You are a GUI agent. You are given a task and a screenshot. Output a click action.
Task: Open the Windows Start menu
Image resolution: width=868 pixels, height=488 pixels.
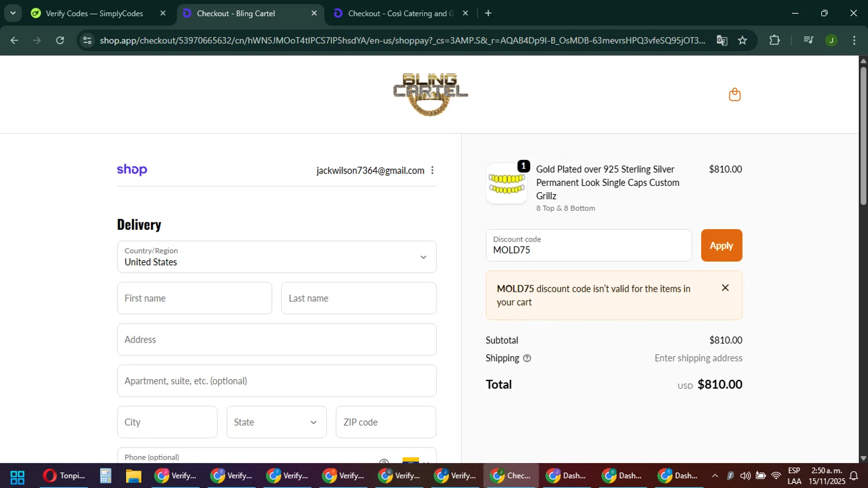point(17,476)
